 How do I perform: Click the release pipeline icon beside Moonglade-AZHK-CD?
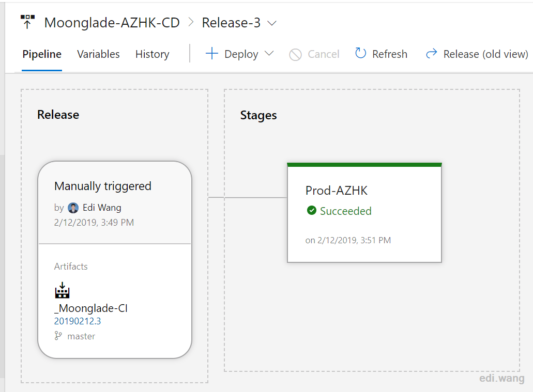coord(27,22)
